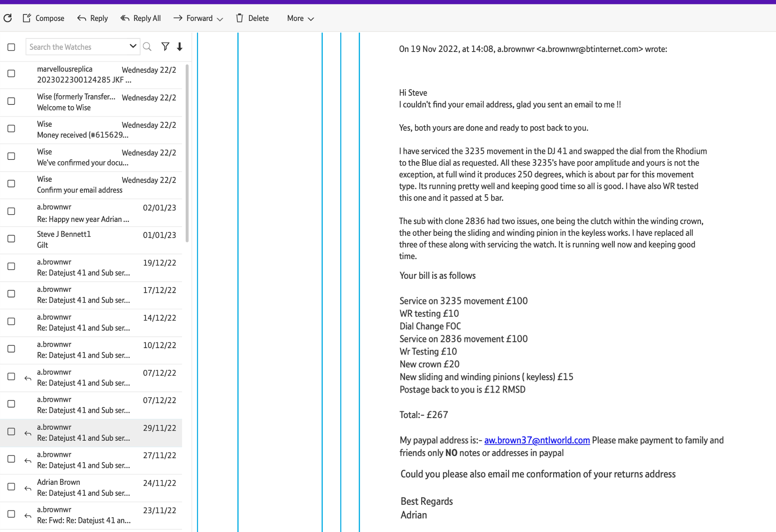The height and width of the screenshot is (532, 776).
Task: Click the Forward arrow icon
Action: pos(178,18)
